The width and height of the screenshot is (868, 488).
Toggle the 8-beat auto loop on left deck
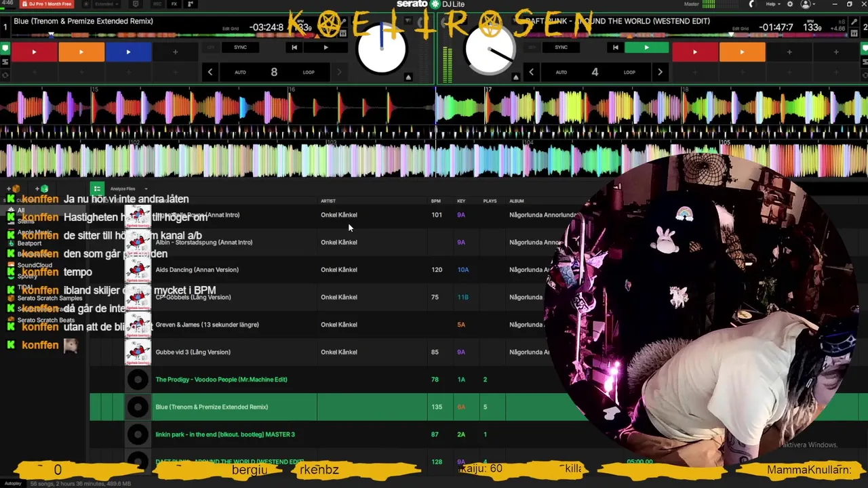click(x=274, y=72)
